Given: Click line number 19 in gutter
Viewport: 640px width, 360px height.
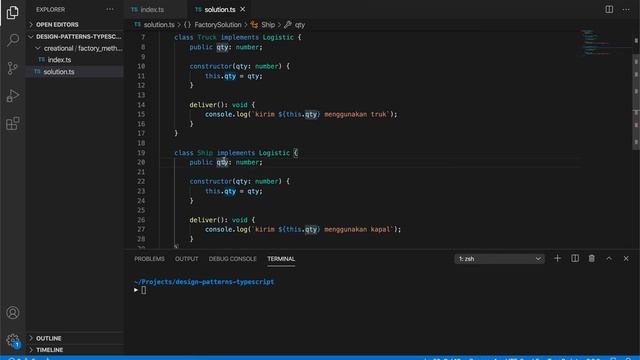Looking at the screenshot, I should pos(141,153).
